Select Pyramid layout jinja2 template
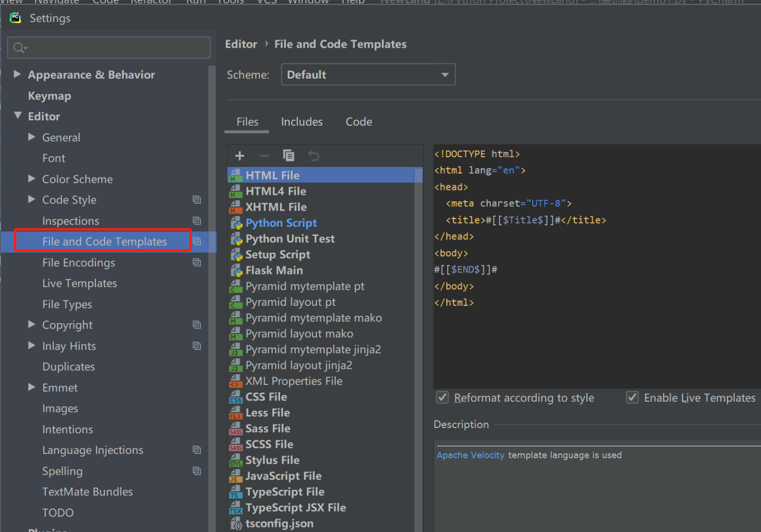 pyautogui.click(x=299, y=365)
